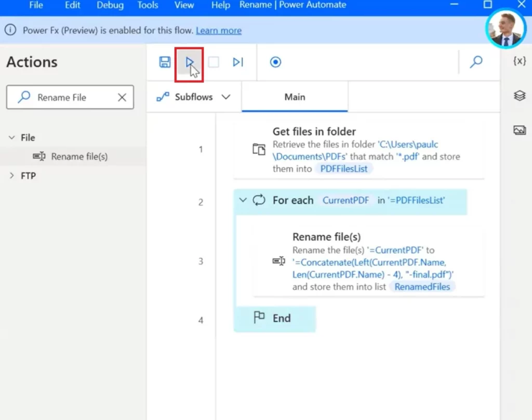Open flow search with the magnifier icon
The width and height of the screenshot is (532, 420).
tap(476, 62)
